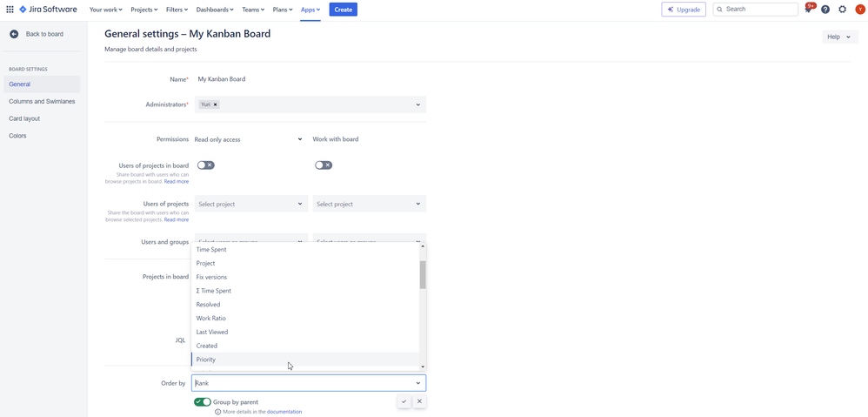This screenshot has width=868, height=417.
Task: Click the info icon near documentation
Action: point(217,412)
